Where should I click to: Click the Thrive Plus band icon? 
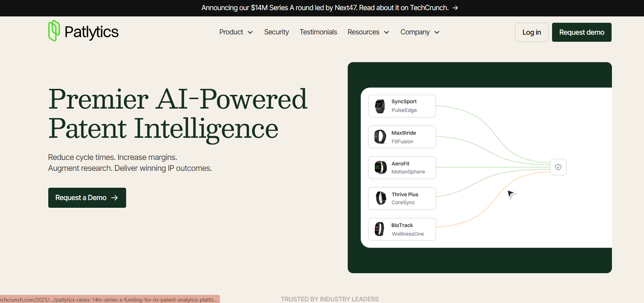(x=380, y=198)
